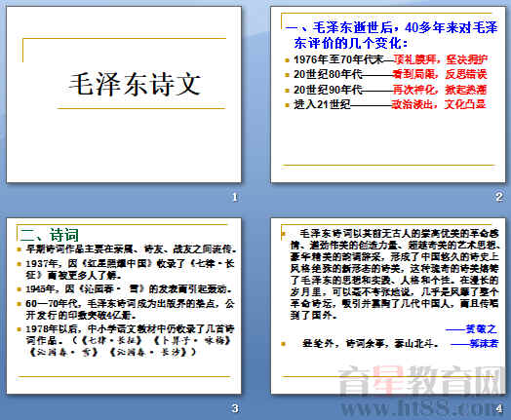Select slide 1 thumbnail titled 毛泽东诗文
This screenshot has height=420, width=511.
(124, 95)
